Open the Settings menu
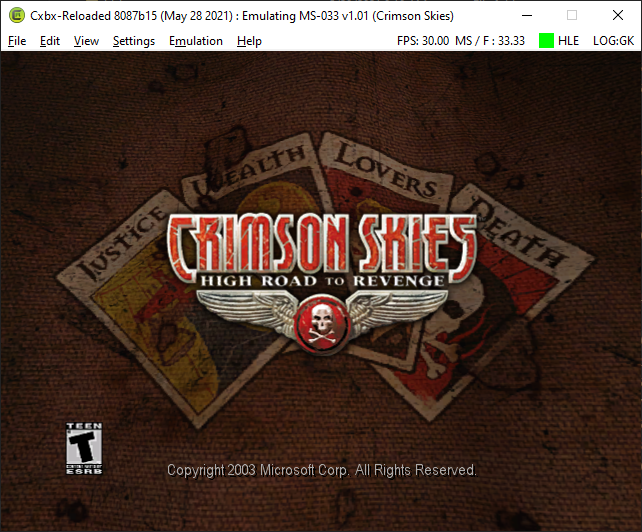The height and width of the screenshot is (532, 642). click(134, 41)
